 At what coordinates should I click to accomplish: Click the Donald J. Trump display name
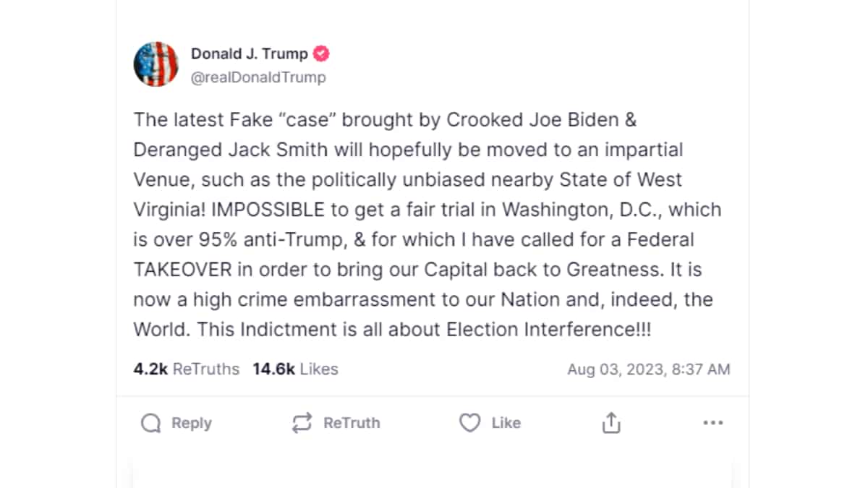pyautogui.click(x=250, y=53)
